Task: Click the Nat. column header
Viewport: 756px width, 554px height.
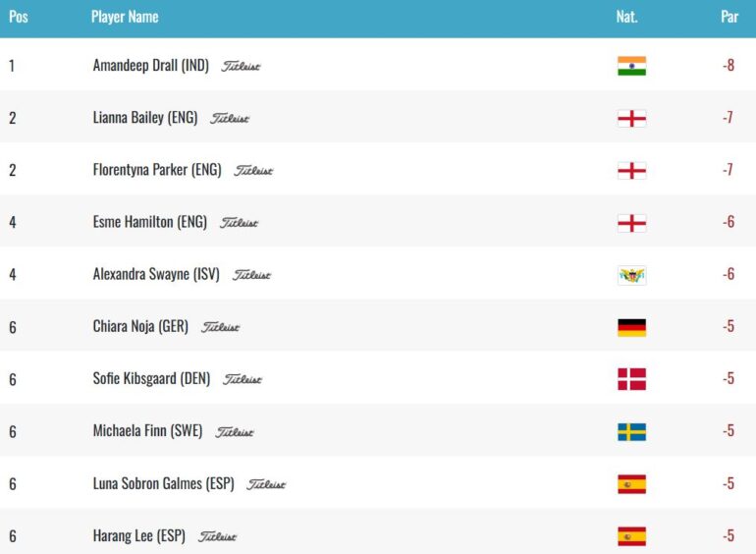Action: coord(626,17)
